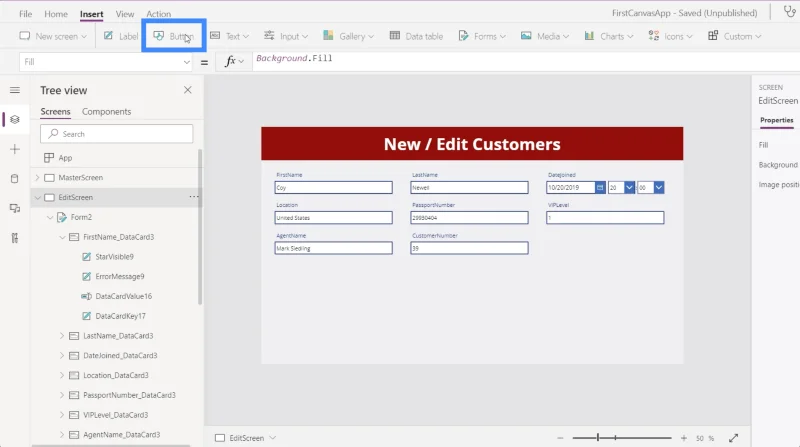Image resolution: width=800 pixels, height=447 pixels.
Task: Switch to the Screens tab
Action: click(x=55, y=112)
